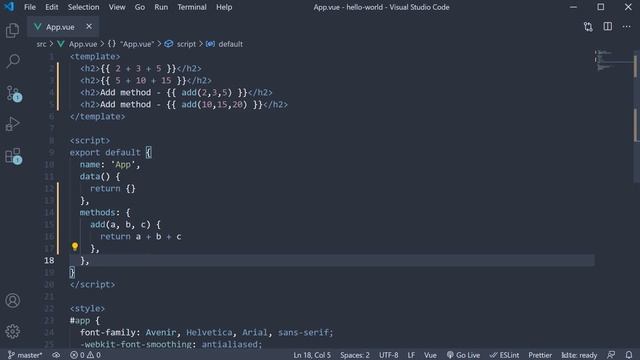Click Ln 18, Col 5 go to line
This screenshot has width=640, height=360.
pos(312,355)
